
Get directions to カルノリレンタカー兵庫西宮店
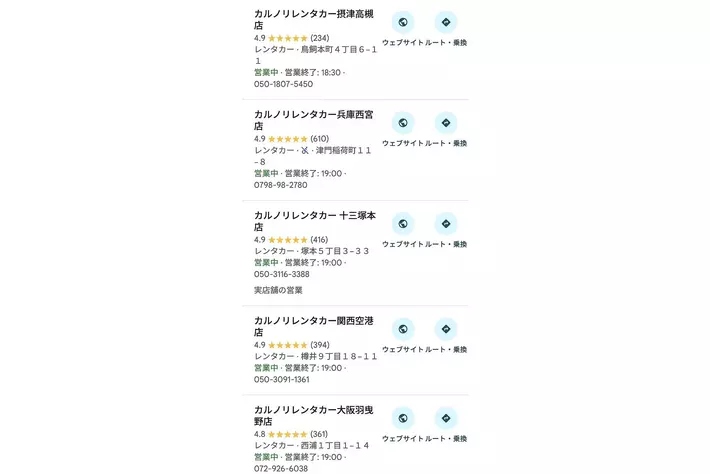(x=446, y=123)
